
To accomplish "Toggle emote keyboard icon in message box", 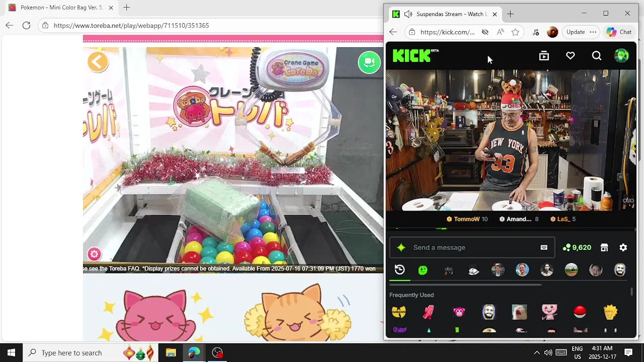I will (543, 247).
